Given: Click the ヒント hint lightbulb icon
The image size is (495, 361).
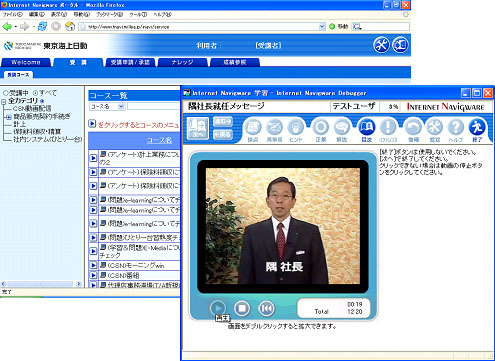Looking at the screenshot, I should pos(296,127).
